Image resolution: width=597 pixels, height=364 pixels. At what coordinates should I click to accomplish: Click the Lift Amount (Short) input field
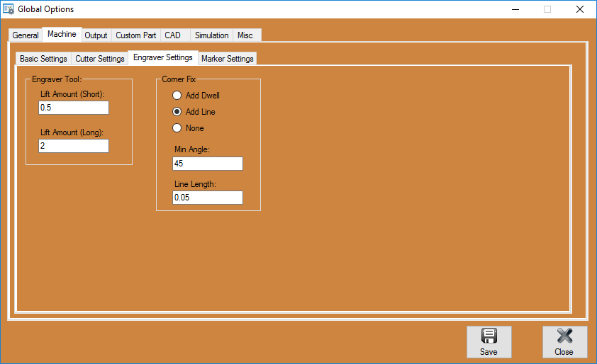click(74, 108)
